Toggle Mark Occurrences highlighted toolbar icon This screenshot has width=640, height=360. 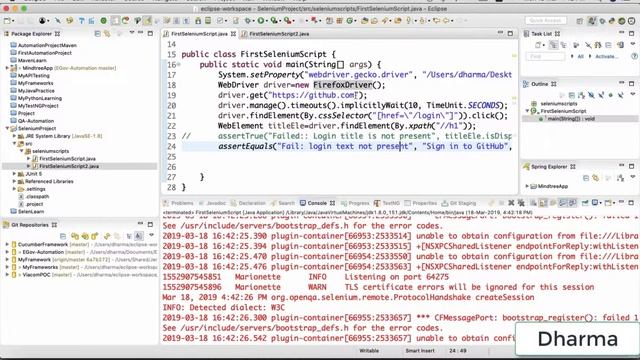click(147, 20)
